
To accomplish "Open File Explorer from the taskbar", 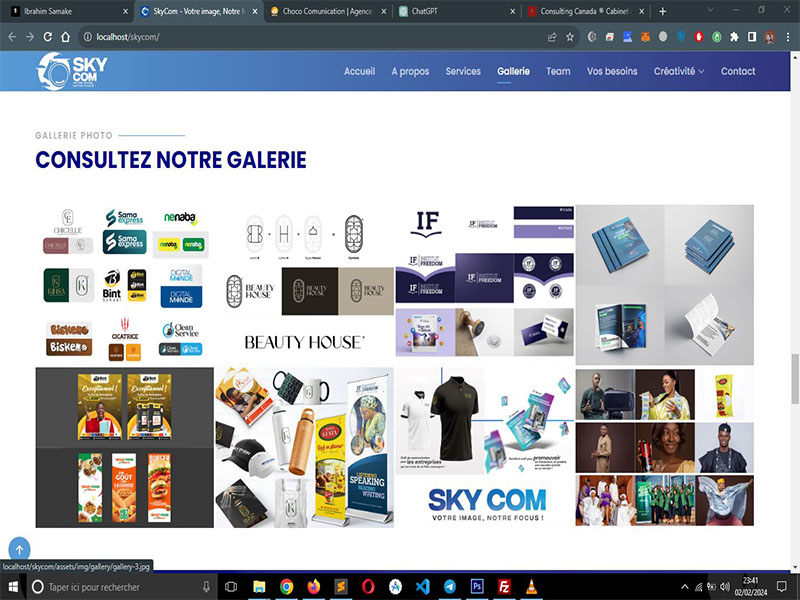I will click(x=259, y=587).
